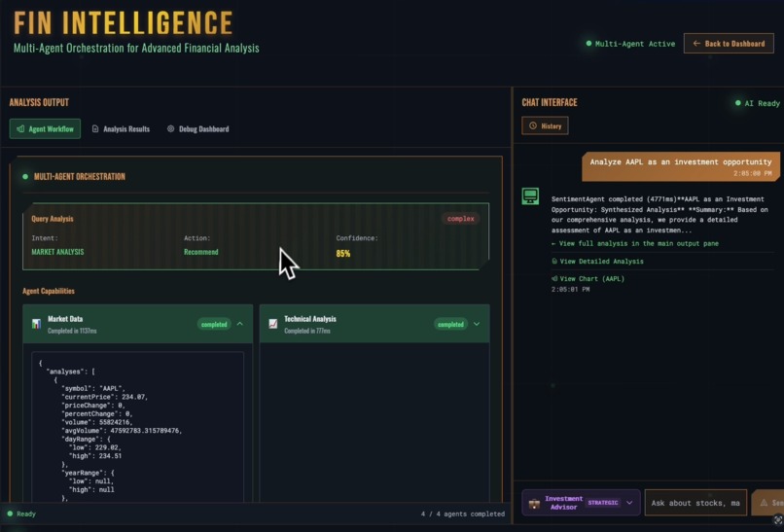Click the STRATEGIC badge

pyautogui.click(x=603, y=503)
